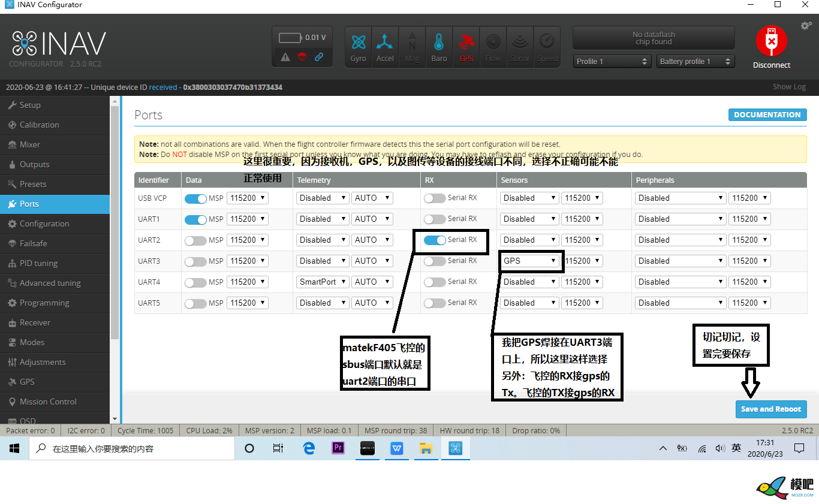Open UART5 peripherals Disabled dropdown

(x=681, y=303)
